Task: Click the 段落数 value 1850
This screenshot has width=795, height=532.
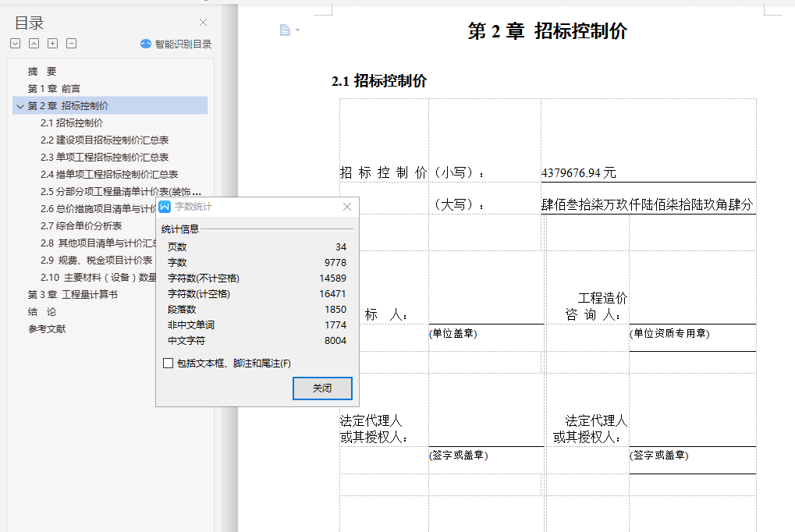Action: [x=335, y=310]
